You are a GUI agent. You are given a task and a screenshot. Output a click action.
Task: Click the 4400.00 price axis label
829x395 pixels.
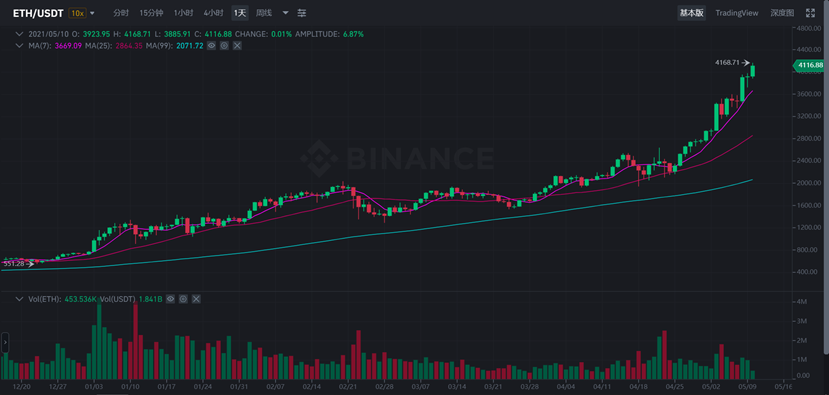(808, 49)
